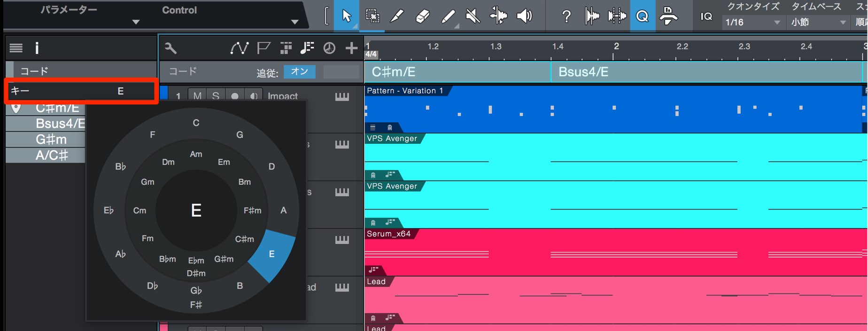
Task: Select G#m in chord list
Action: click(x=46, y=140)
